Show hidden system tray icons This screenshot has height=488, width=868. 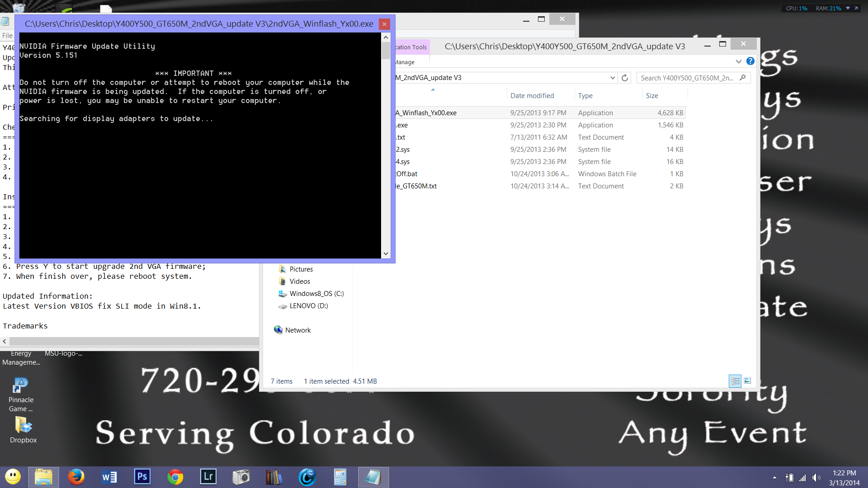coord(774,478)
